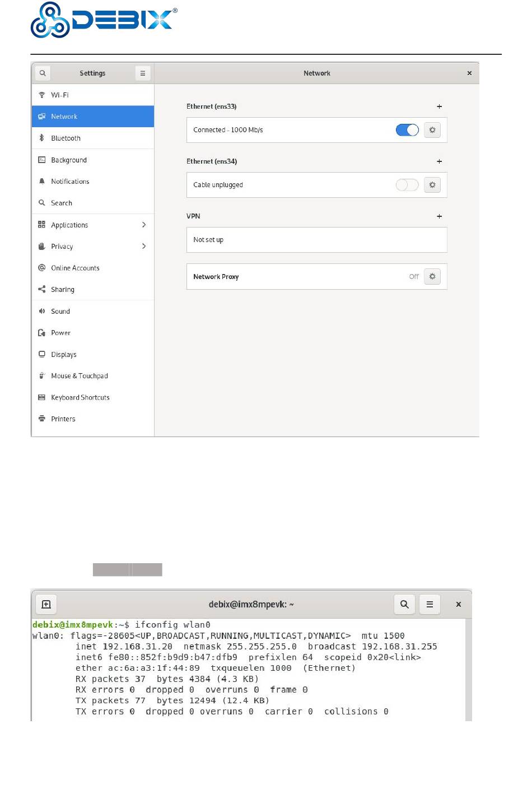Click the Privacy hand icon
Viewport: 532px width, 789px height.
[x=42, y=247]
